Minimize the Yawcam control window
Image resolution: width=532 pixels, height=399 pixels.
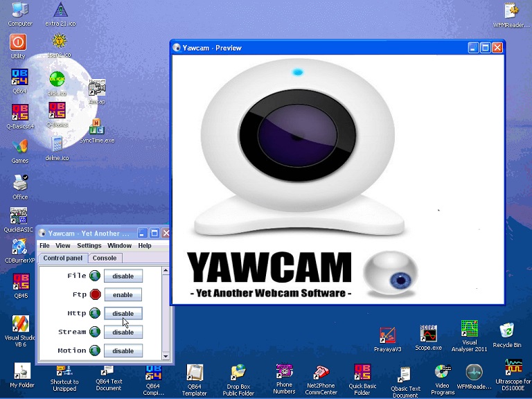tap(143, 233)
